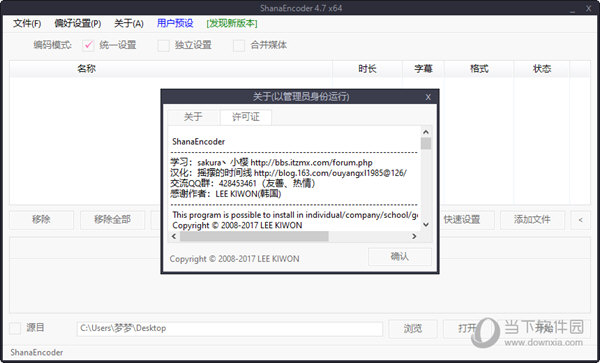Screen dimensions: 600x363
Task: Click the bbs.itzmx.com forum URL text
Action: click(311, 163)
